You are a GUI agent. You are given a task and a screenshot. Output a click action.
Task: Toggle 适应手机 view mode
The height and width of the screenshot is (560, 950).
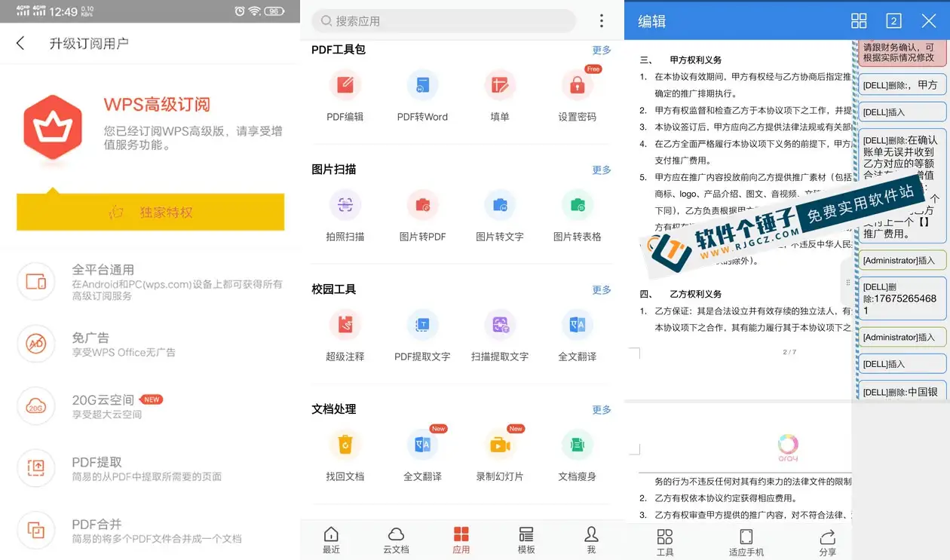tap(746, 541)
